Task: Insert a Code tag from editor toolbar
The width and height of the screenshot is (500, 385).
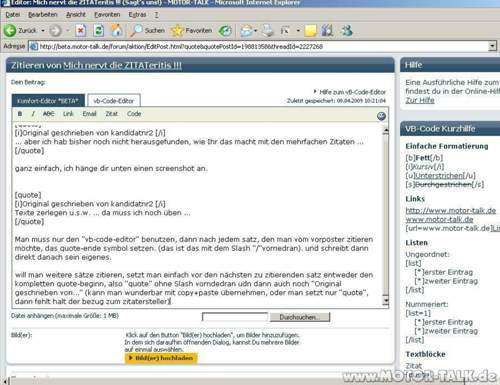Action: (134, 114)
